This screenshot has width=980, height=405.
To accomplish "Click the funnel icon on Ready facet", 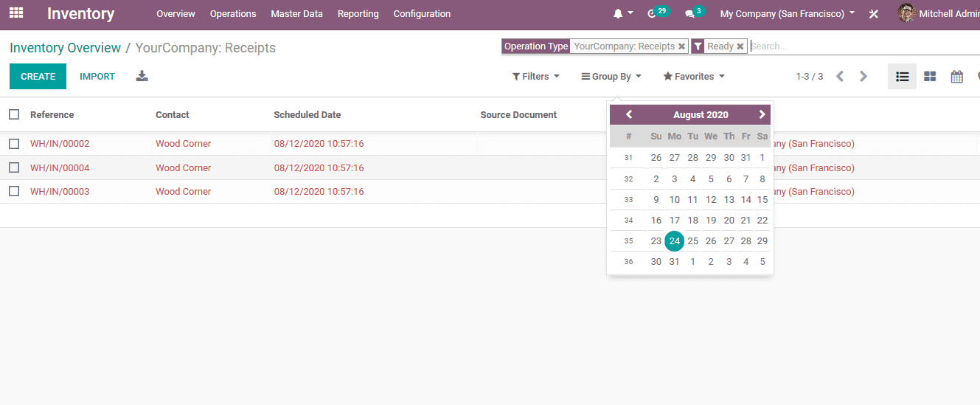I will (698, 46).
